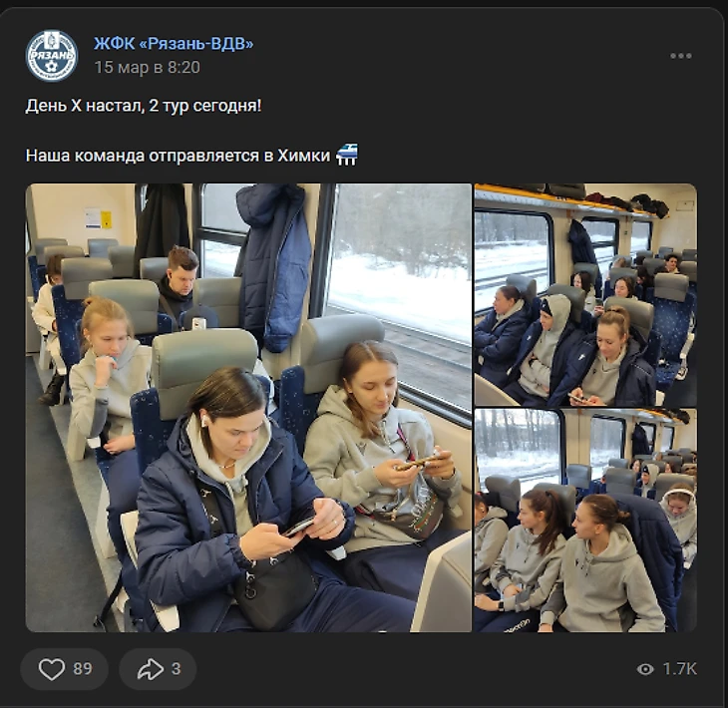Click the Рязань logo inside the avatar
Image resolution: width=728 pixels, height=708 pixels.
pyautogui.click(x=52, y=56)
